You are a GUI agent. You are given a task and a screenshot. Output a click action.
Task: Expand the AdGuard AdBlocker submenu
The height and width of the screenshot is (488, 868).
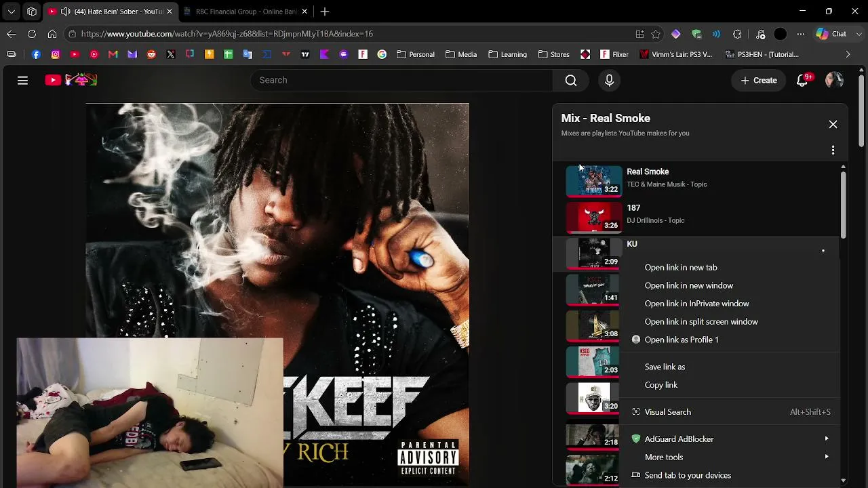tap(827, 439)
